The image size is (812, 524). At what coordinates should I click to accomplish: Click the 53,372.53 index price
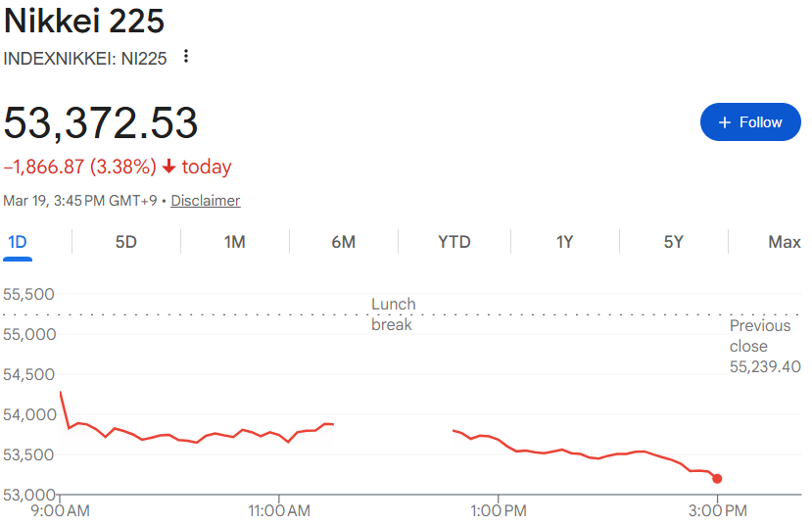(x=101, y=122)
